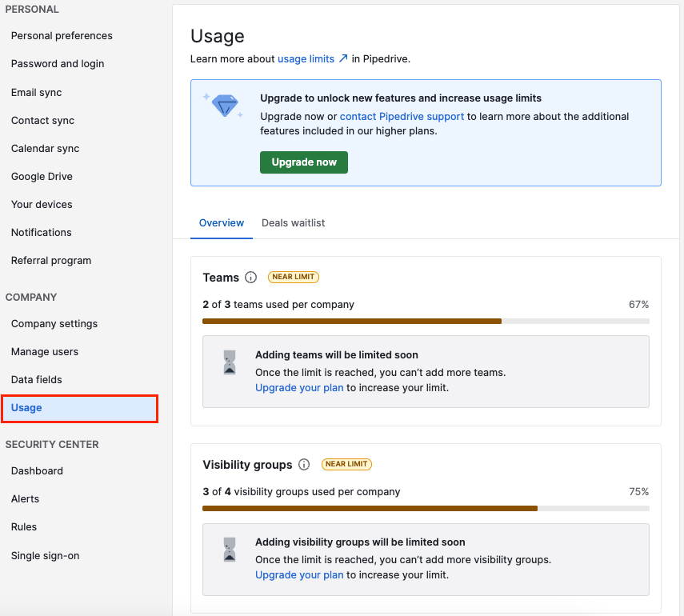Switch to the Deals waitlist tab

293,222
